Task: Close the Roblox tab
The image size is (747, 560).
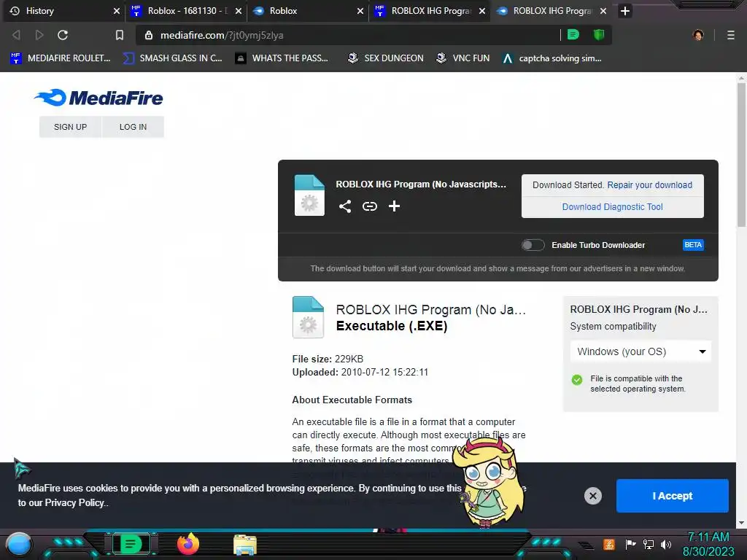Action: 360,11
